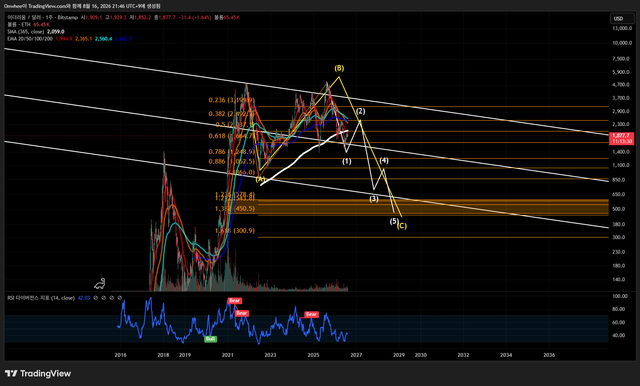Click the orange EMA value 2,365.1
Screen dimensions: 640x386
(x=83, y=38)
